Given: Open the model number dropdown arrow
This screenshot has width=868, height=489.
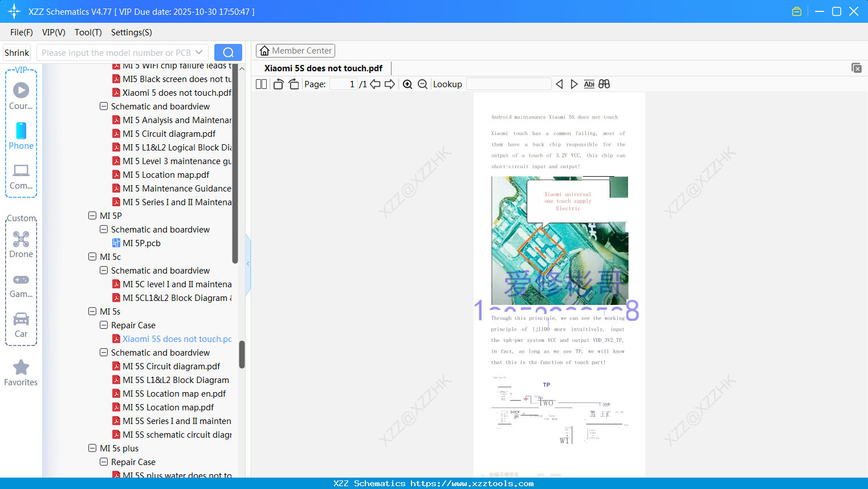Looking at the screenshot, I should 199,52.
